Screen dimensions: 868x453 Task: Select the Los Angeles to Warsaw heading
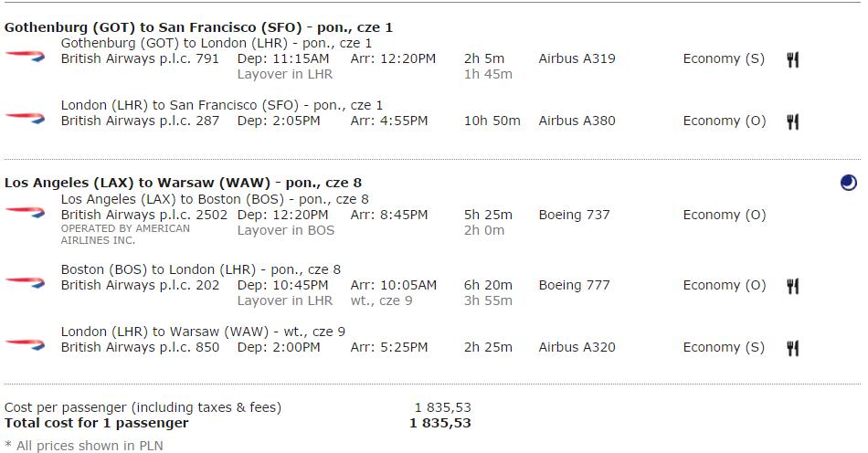click(x=183, y=183)
